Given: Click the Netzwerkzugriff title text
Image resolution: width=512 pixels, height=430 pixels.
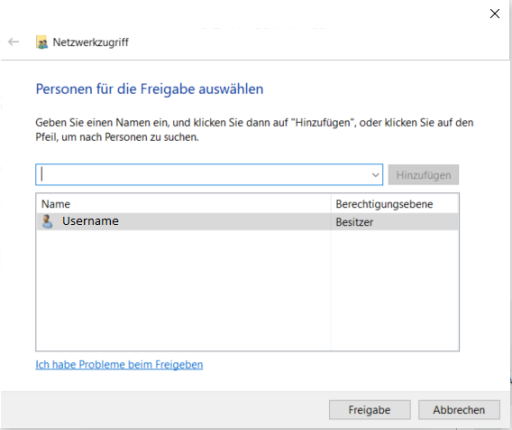Looking at the screenshot, I should click(x=90, y=42).
